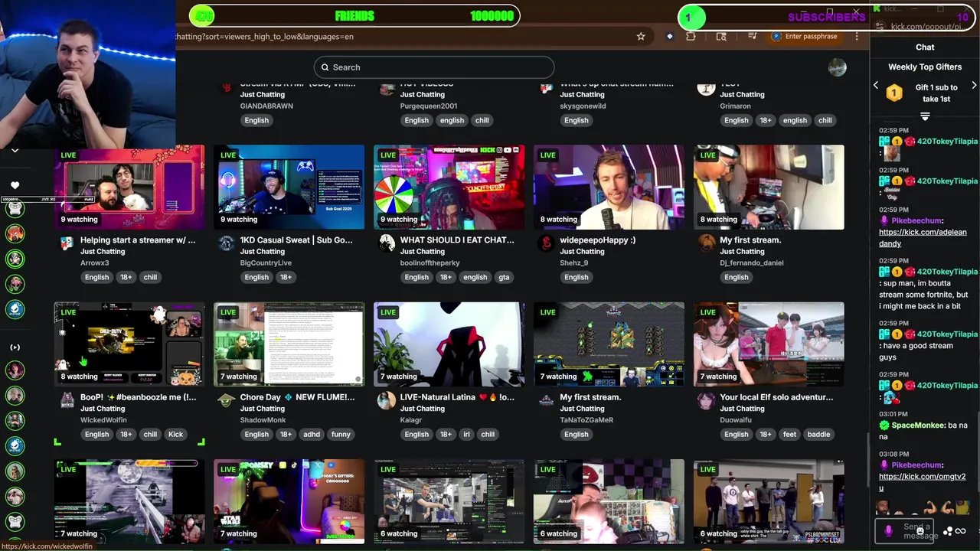The width and height of the screenshot is (980, 551).
Task: Click the Kick tag under WickedWolfin
Action: point(175,434)
